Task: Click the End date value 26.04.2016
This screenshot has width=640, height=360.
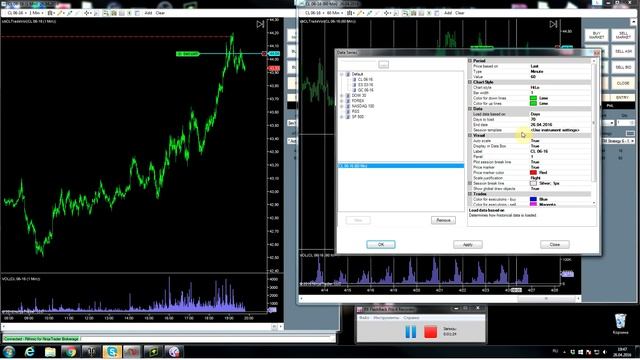Action: coord(541,125)
